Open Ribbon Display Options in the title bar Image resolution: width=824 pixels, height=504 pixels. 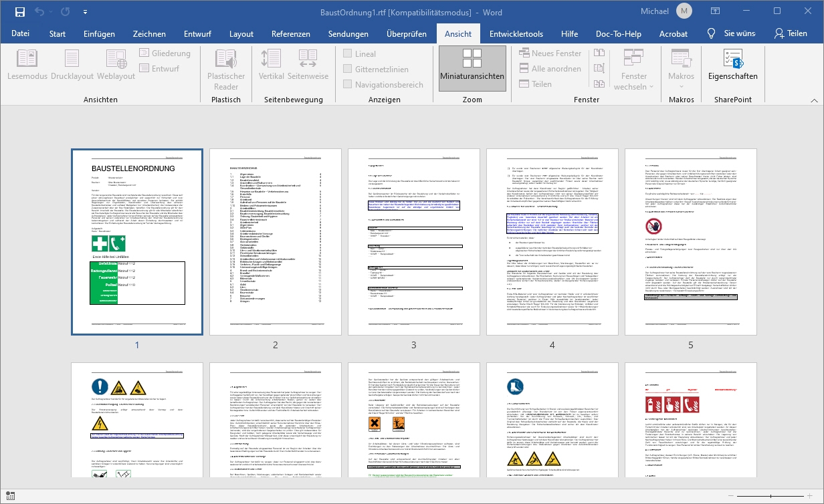[715, 11]
